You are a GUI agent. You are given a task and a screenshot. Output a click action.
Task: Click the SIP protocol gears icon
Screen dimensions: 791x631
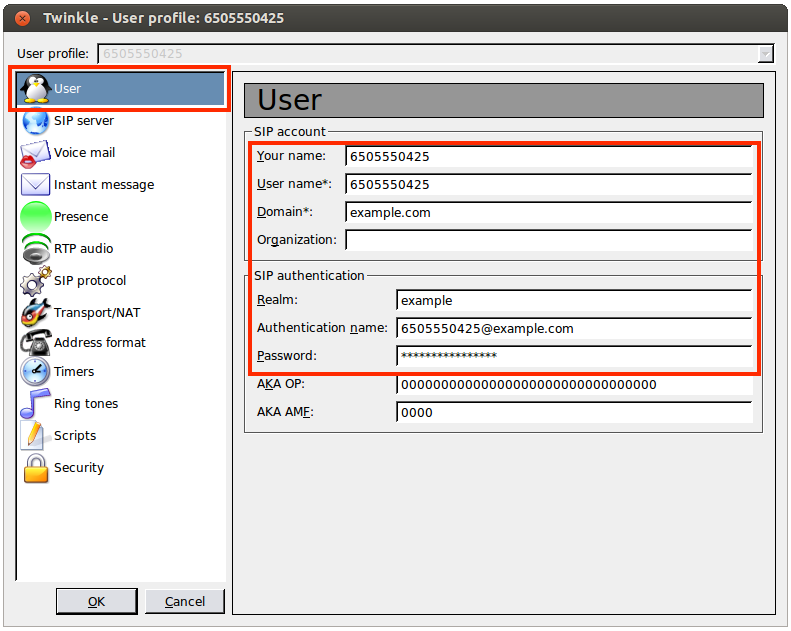point(36,281)
